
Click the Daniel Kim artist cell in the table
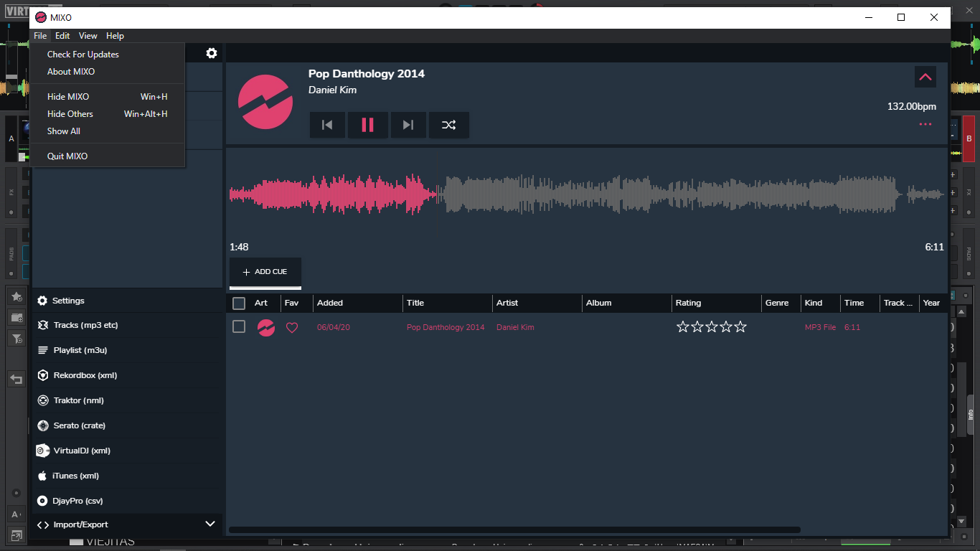[515, 327]
